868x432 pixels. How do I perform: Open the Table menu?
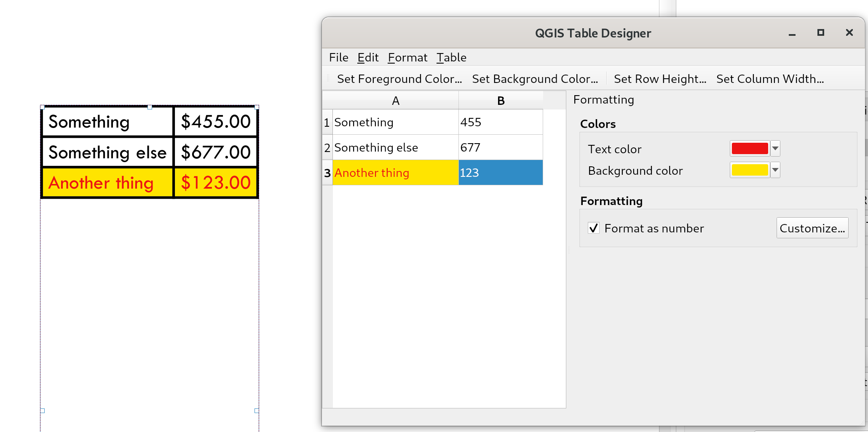point(451,58)
